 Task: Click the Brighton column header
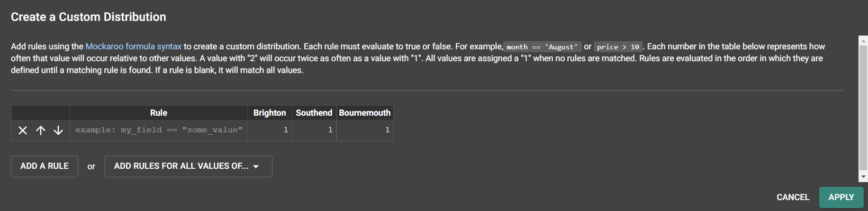pos(270,113)
